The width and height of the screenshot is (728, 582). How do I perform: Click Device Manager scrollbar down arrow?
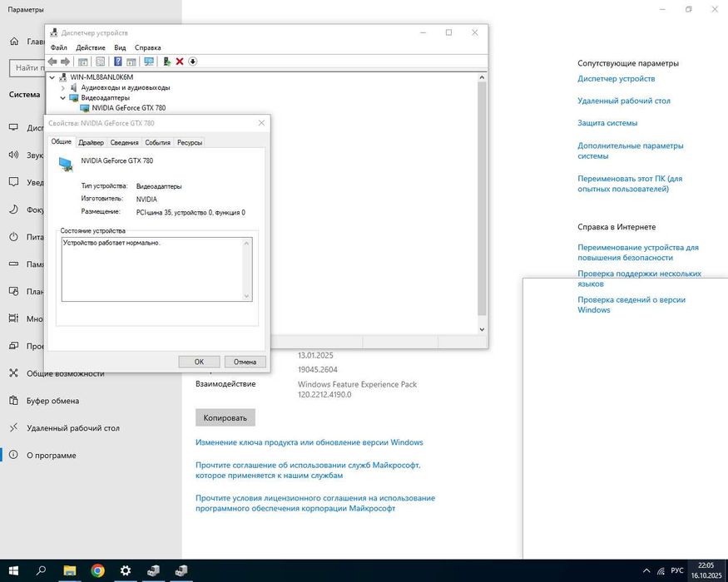[482, 329]
